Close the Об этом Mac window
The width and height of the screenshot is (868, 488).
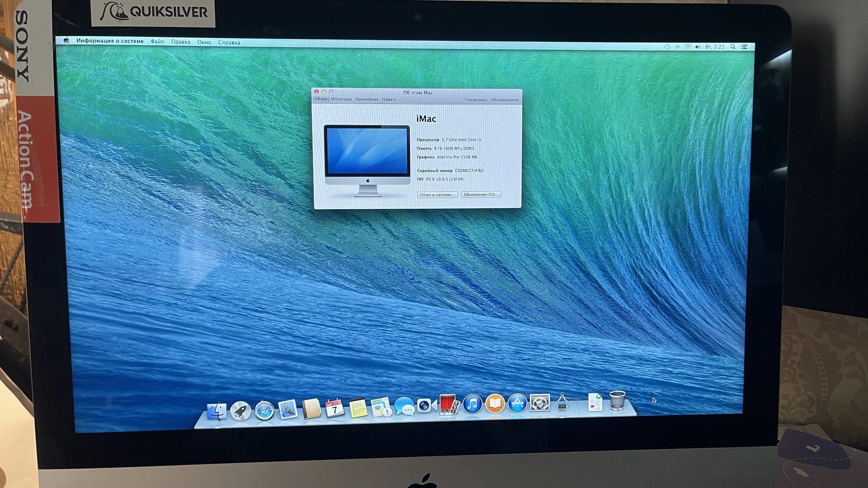(x=316, y=92)
